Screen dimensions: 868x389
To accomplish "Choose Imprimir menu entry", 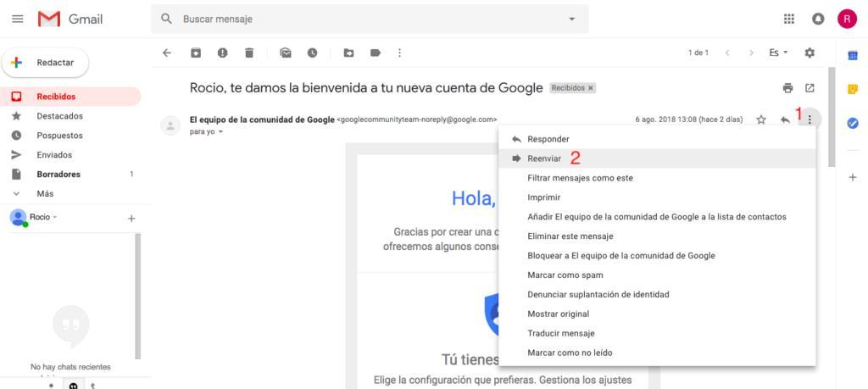I will (657, 197).
